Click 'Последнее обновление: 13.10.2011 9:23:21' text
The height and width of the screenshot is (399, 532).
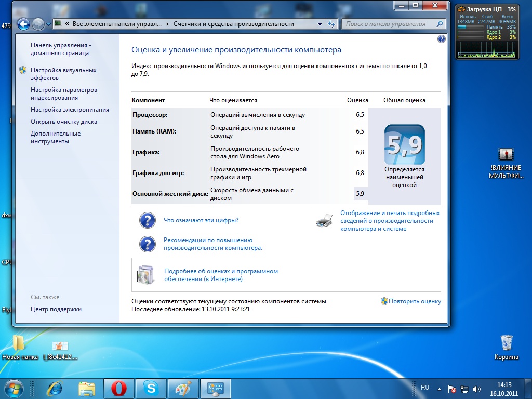click(x=191, y=309)
